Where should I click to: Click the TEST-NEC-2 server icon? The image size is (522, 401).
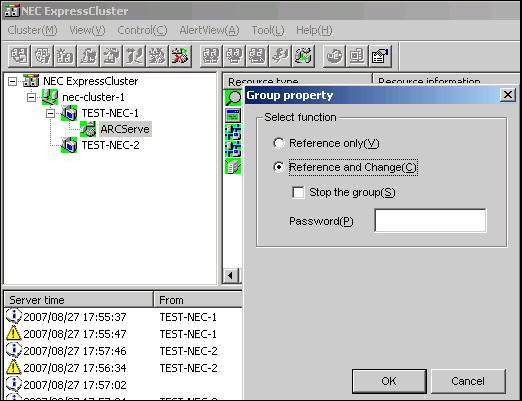tap(69, 145)
